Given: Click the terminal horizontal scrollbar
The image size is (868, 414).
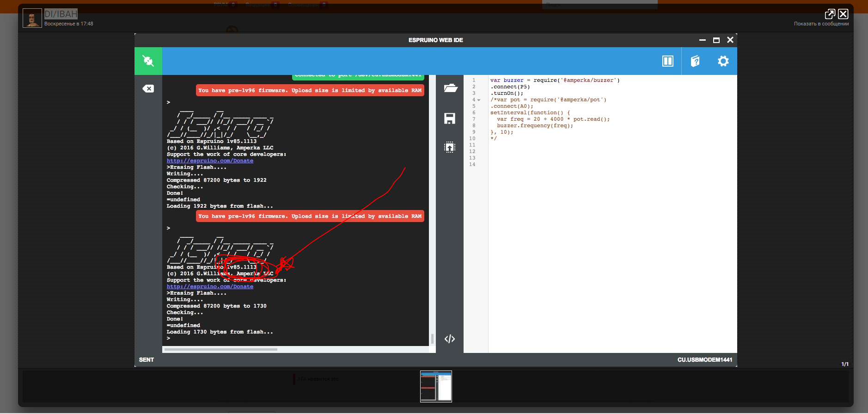Looking at the screenshot, I should point(221,349).
